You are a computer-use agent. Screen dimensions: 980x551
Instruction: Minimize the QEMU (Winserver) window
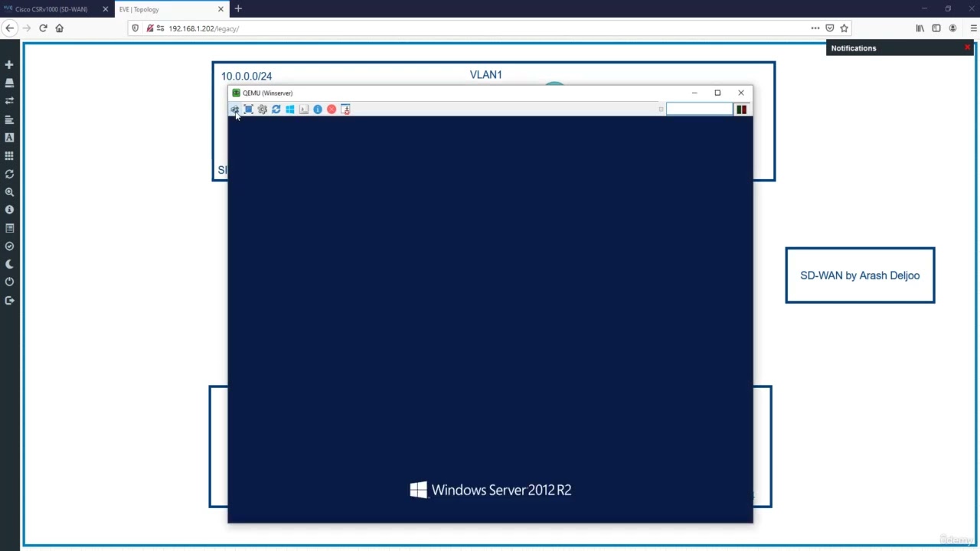[694, 93]
